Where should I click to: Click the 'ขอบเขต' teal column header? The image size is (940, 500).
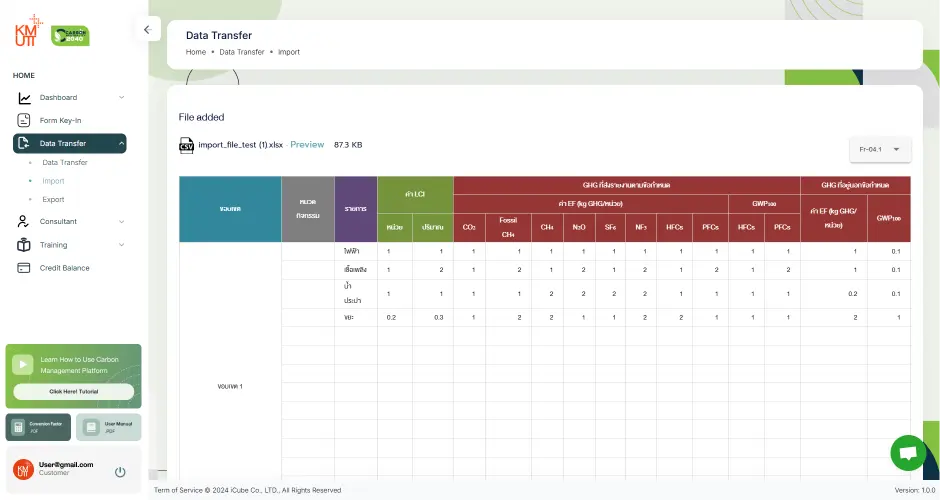click(230, 209)
